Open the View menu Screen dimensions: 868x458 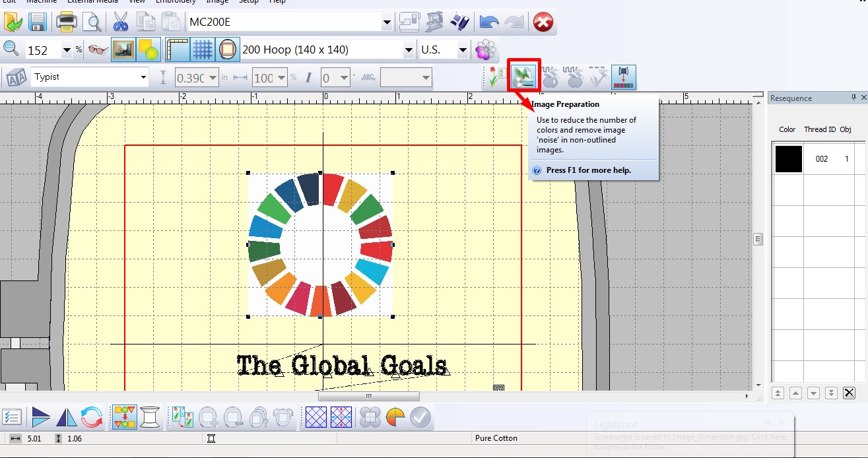[x=137, y=2]
